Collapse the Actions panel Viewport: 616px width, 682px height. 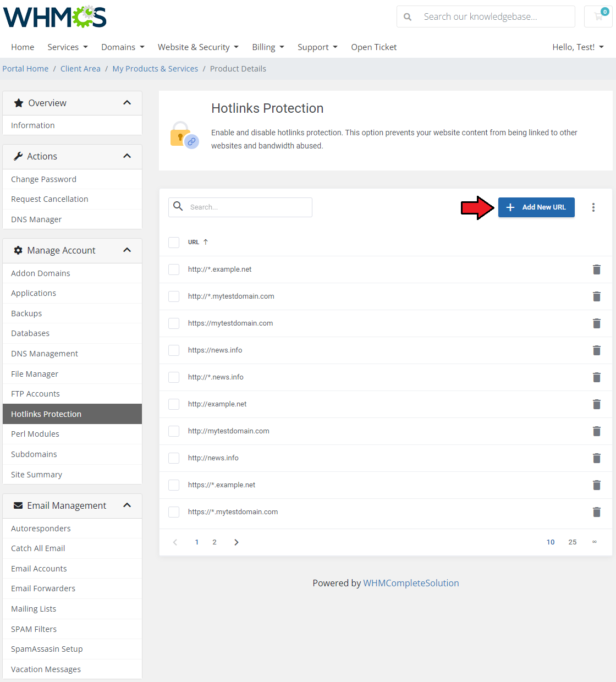127,156
